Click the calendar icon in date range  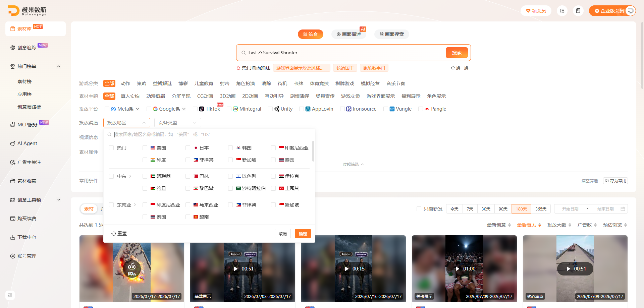(x=623, y=209)
